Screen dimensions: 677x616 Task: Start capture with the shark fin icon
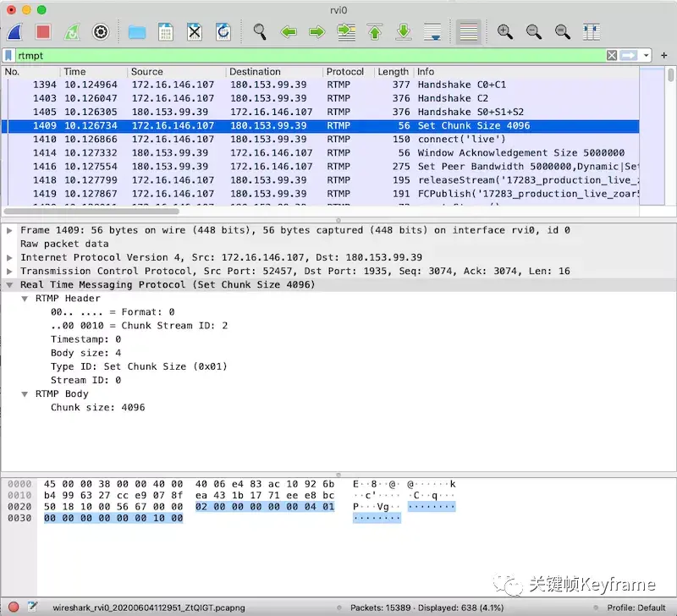(14, 32)
